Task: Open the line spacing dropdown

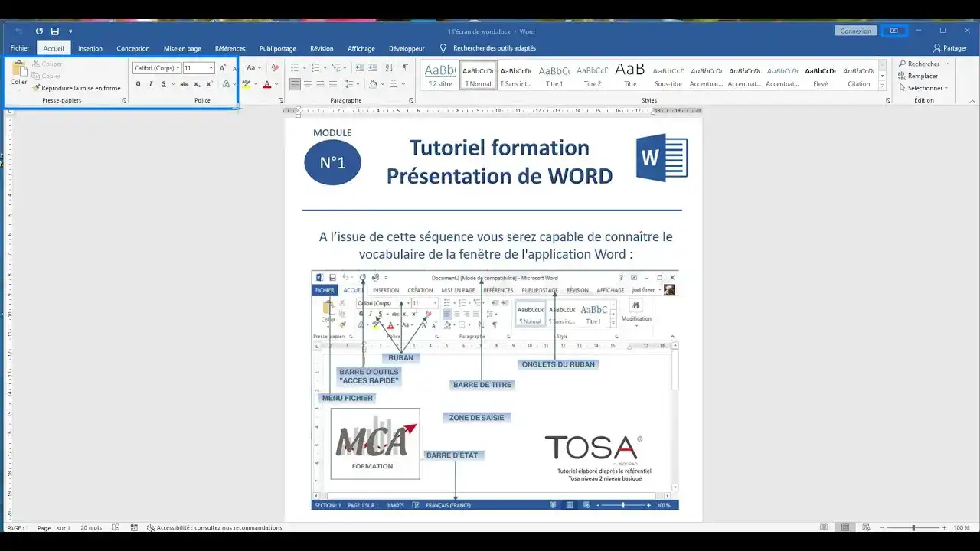Action: 351,84
